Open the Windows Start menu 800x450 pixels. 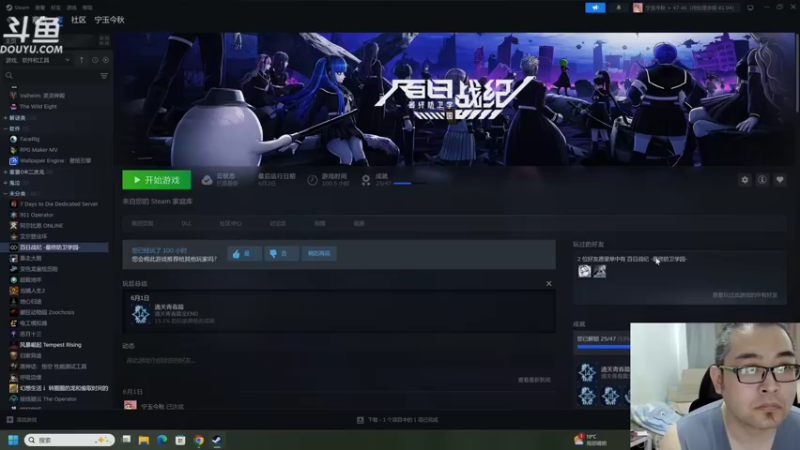13,440
